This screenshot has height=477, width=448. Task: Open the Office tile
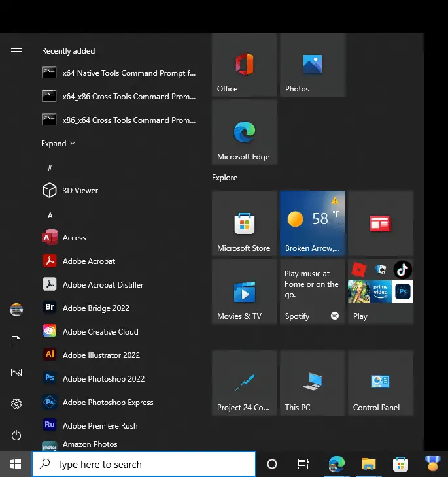[245, 65]
